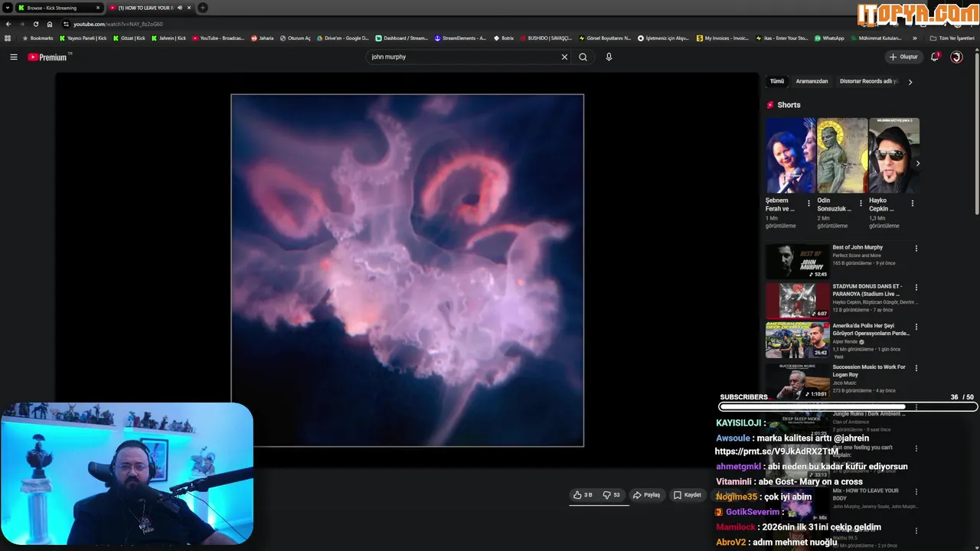
Task: Click the youtube.com address bar URL
Action: coord(118,24)
